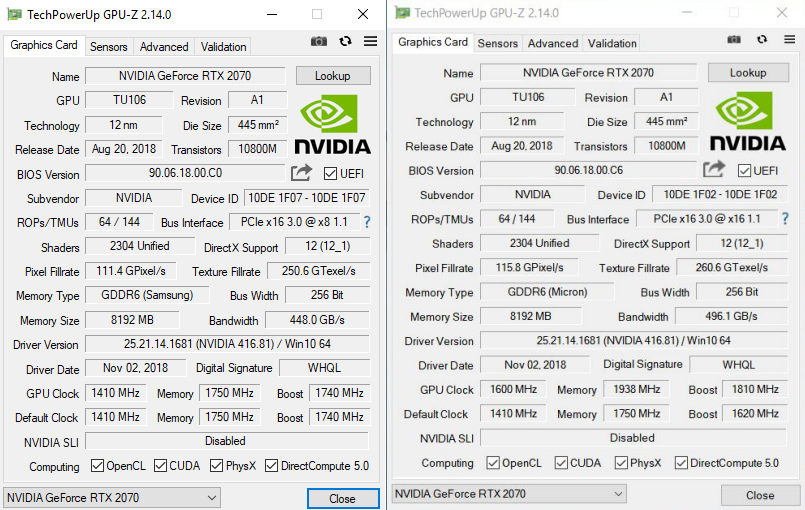Click Texture Fillrate value 260.6 GTexel/s

(732, 267)
